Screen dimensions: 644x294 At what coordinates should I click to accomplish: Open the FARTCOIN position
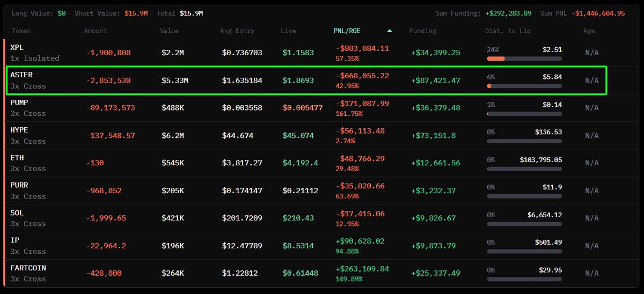click(x=28, y=268)
